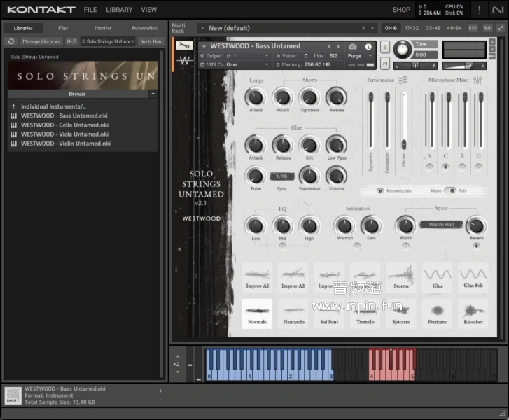Open the Warm Hall reverb dropdown
The width and height of the screenshot is (509, 420).
click(x=441, y=225)
